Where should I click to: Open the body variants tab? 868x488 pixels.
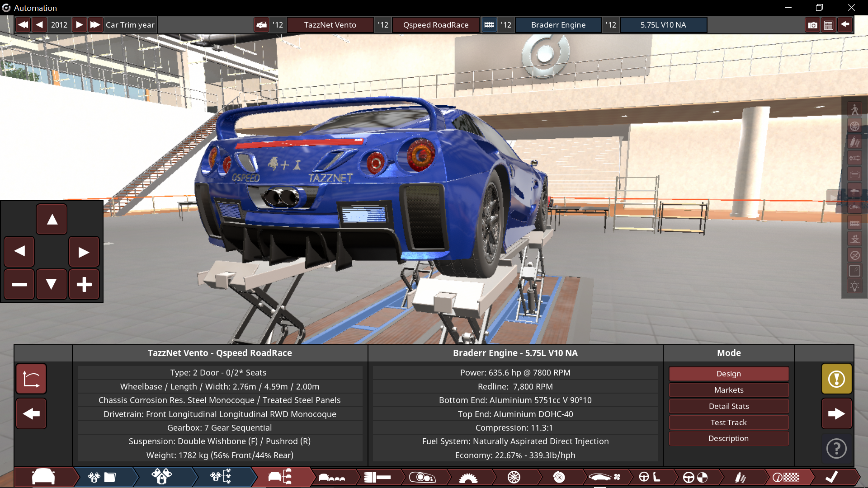[332, 477]
